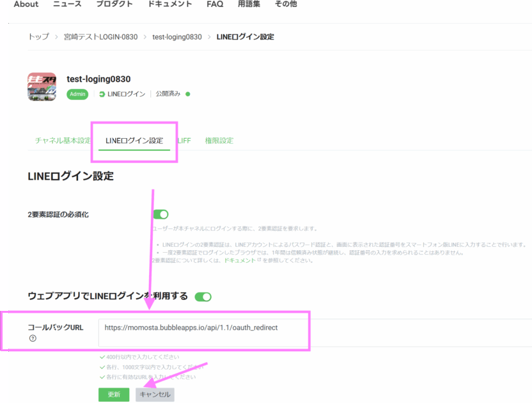The width and height of the screenshot is (532, 403).
Task: Click the コールバックURL help question icon
Action: [33, 338]
